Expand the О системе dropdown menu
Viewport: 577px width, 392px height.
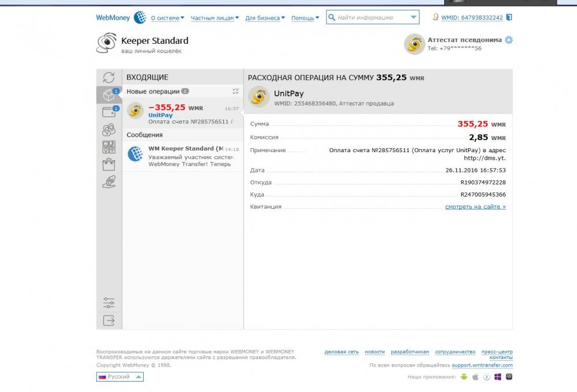pyautogui.click(x=167, y=18)
